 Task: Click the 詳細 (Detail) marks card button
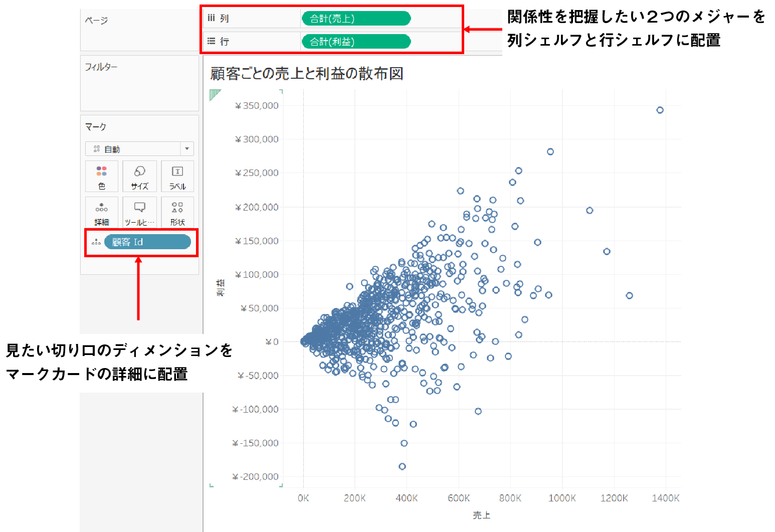tap(102, 212)
